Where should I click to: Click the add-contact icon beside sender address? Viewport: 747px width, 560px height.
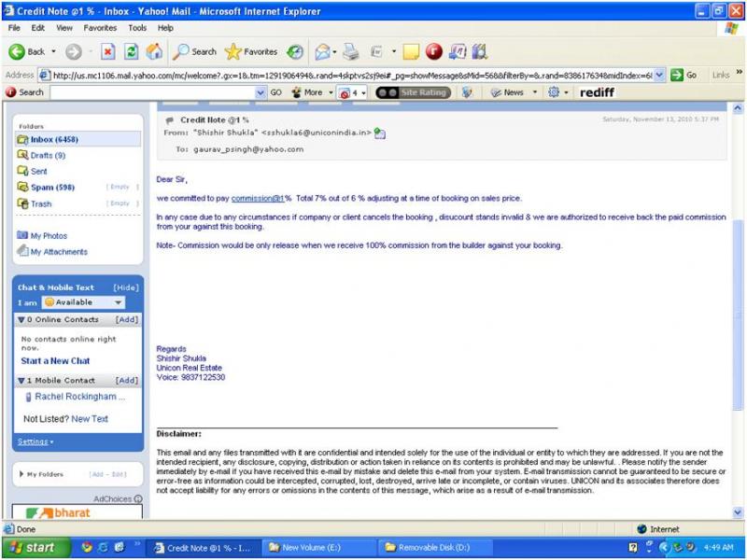[380, 133]
